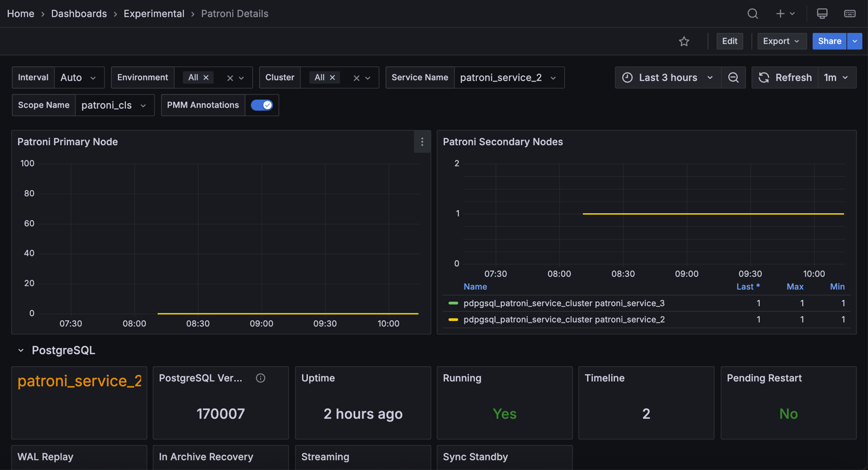Collapse the PostgreSQL section
The image size is (868, 470).
coord(21,350)
